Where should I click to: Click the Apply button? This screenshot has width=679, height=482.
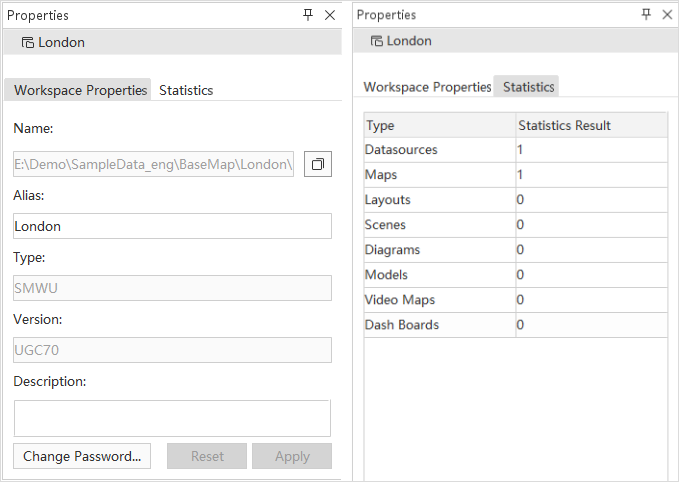292,456
